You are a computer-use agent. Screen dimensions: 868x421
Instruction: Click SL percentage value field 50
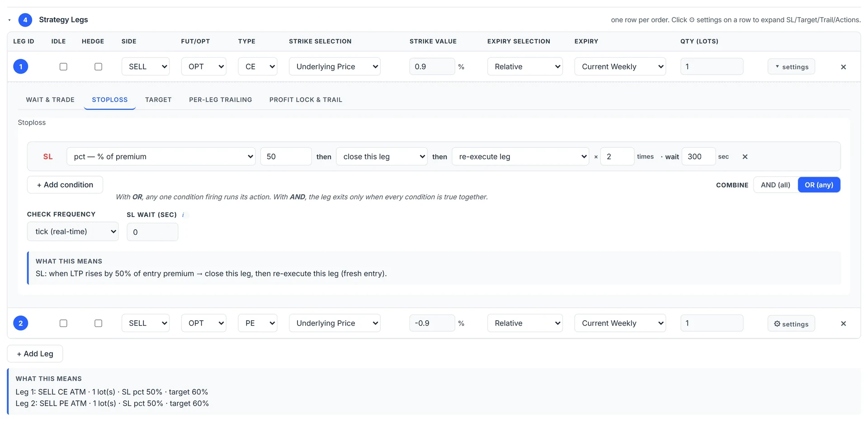(286, 156)
